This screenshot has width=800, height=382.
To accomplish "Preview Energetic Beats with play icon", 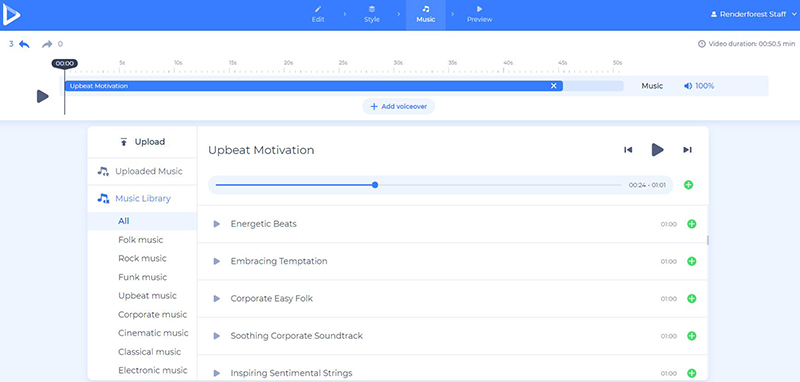I will coord(216,224).
